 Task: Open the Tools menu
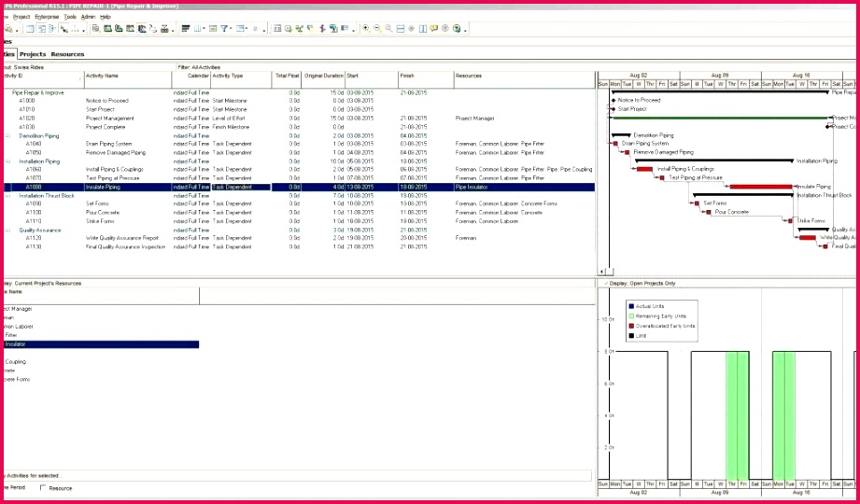coord(70,17)
